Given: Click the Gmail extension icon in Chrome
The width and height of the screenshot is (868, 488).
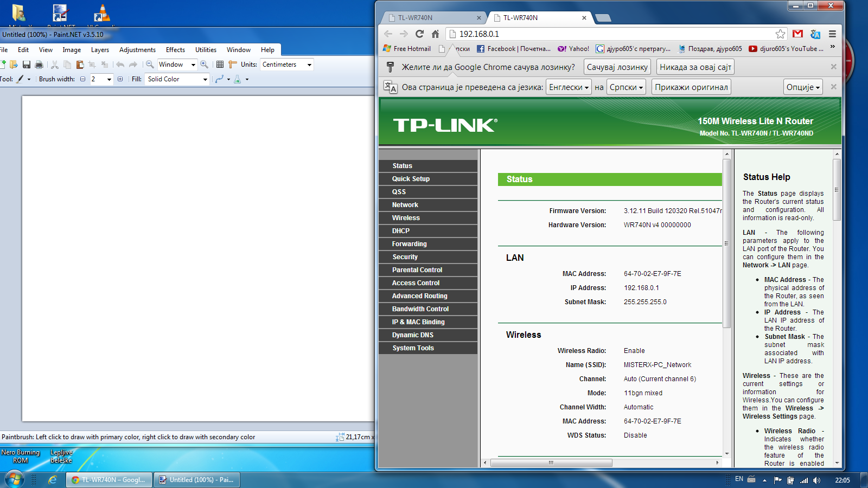Looking at the screenshot, I should point(797,34).
